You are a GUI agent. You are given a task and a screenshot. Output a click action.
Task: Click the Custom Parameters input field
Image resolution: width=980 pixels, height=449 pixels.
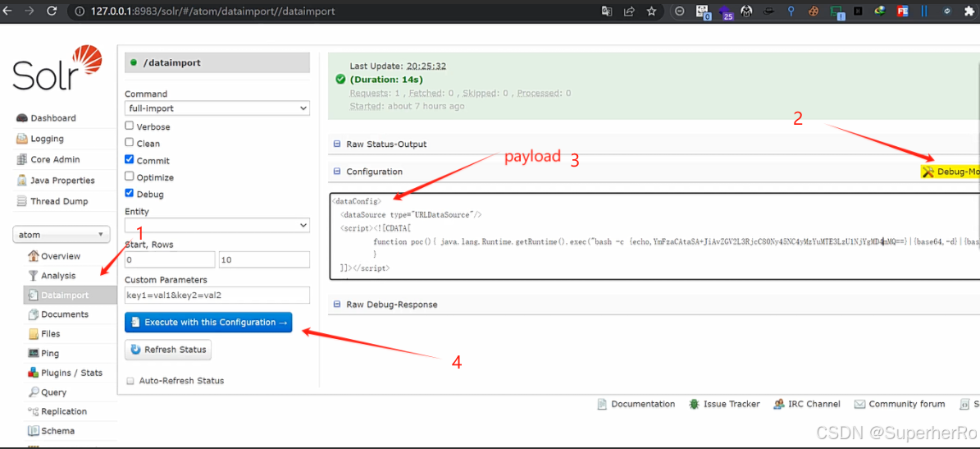[217, 296]
